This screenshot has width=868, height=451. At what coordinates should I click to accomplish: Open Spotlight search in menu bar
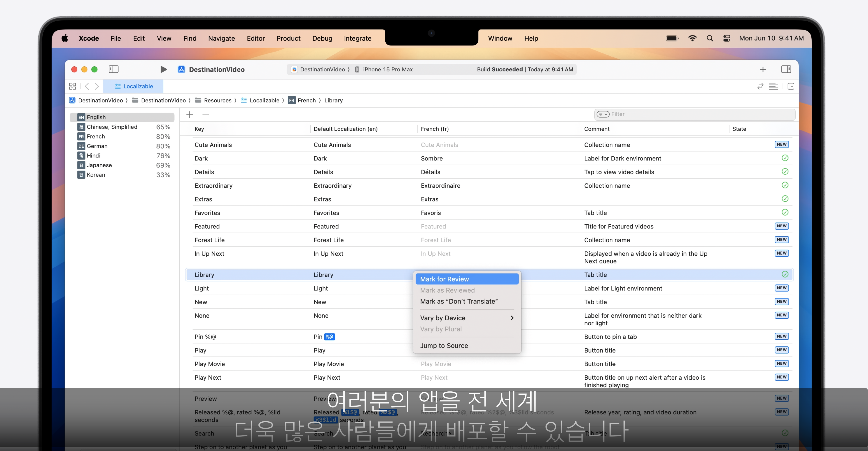(x=710, y=38)
